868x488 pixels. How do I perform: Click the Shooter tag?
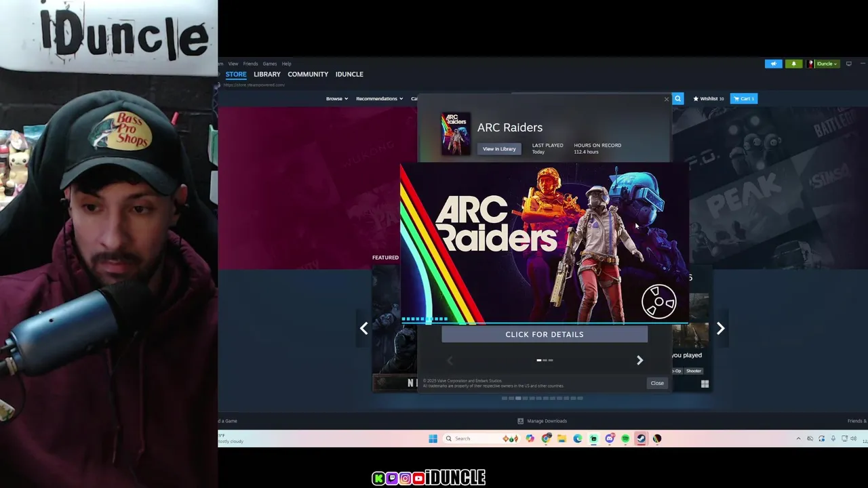pyautogui.click(x=693, y=371)
